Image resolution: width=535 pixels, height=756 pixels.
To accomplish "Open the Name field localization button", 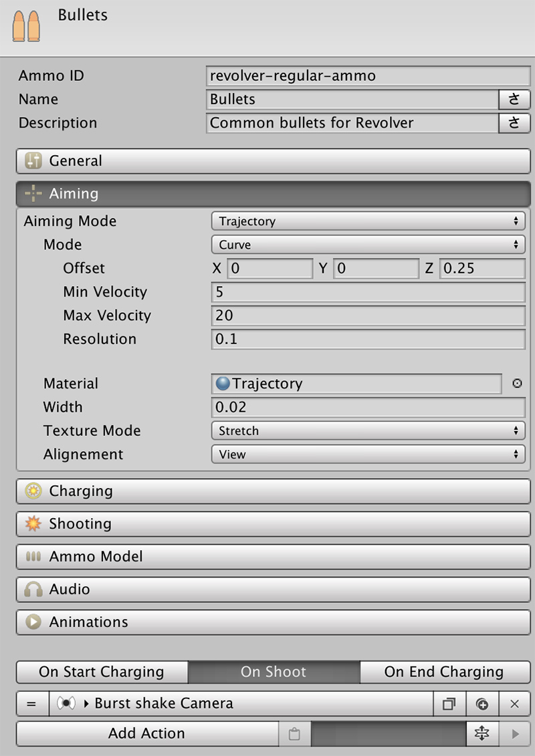I will point(514,100).
